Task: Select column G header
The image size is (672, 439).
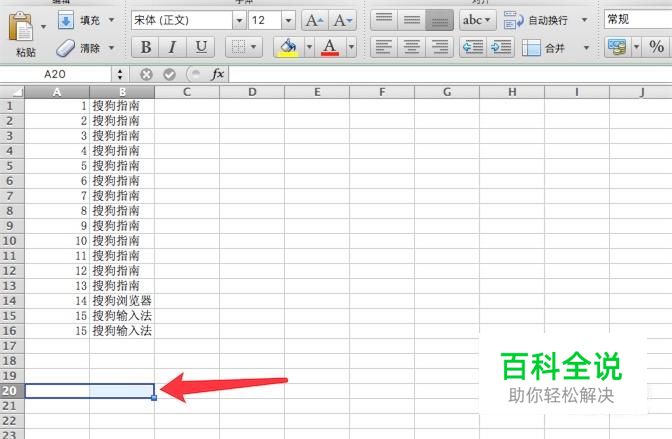Action: pos(447,92)
